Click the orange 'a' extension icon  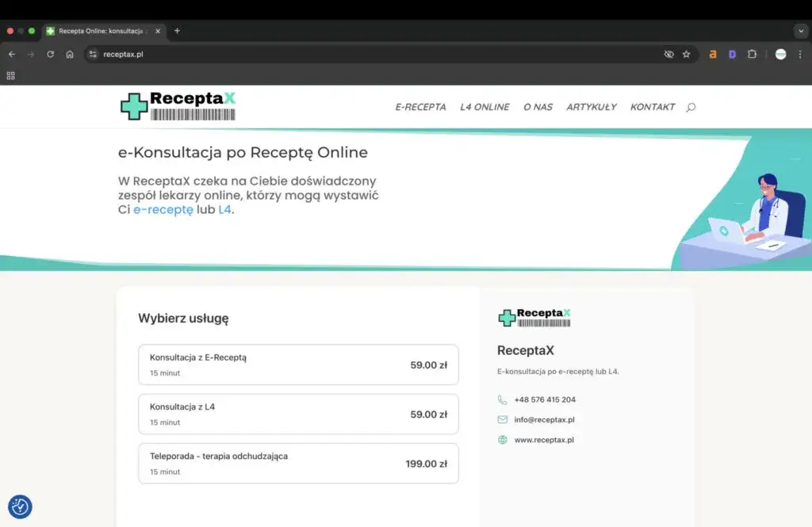coord(713,54)
